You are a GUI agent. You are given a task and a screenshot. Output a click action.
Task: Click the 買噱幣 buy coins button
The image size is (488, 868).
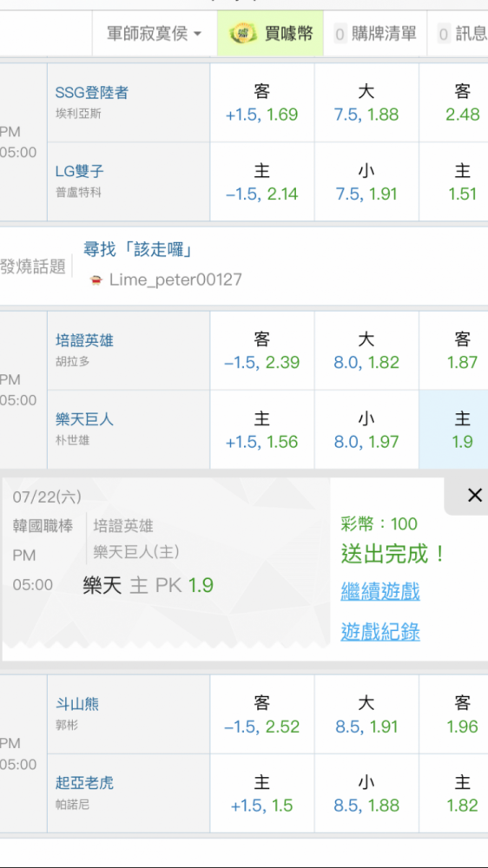270,35
